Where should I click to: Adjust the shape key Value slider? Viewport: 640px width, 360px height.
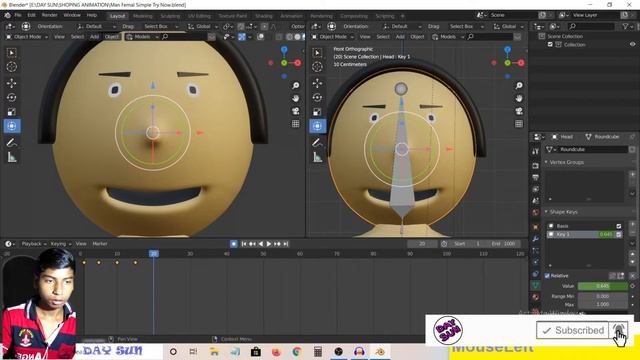coord(602,286)
